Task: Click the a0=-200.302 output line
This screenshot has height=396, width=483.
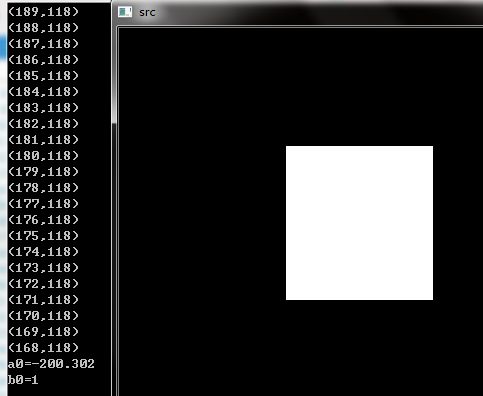Action: tap(51, 364)
